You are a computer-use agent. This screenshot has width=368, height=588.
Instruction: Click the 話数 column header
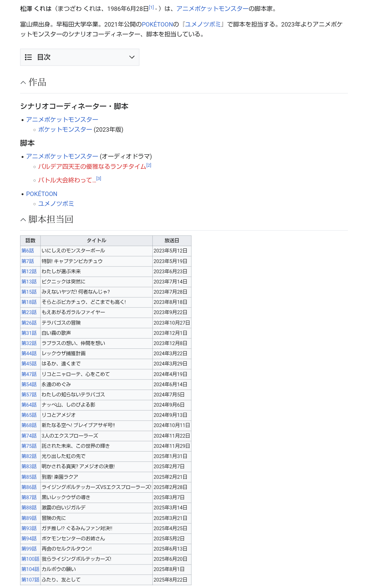click(x=30, y=241)
